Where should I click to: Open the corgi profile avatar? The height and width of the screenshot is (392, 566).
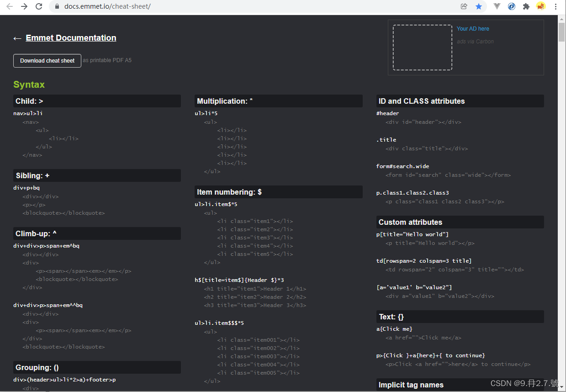(x=541, y=6)
